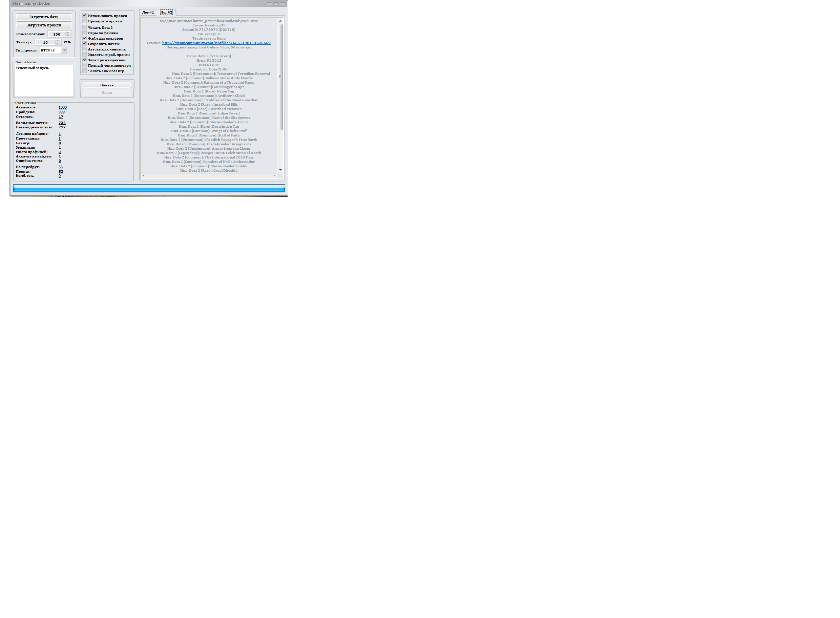Image resolution: width=840 pixels, height=618 pixels.
Task: Disable the Использовать прокси checkbox
Action: [x=85, y=16]
